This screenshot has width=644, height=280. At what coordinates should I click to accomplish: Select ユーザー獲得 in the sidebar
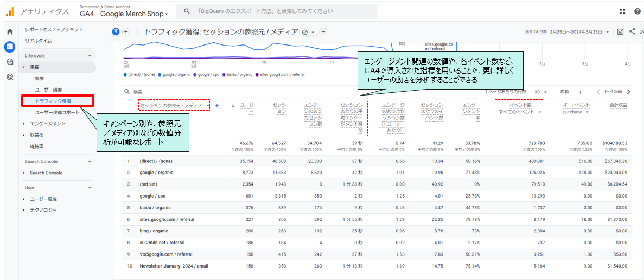[48, 90]
